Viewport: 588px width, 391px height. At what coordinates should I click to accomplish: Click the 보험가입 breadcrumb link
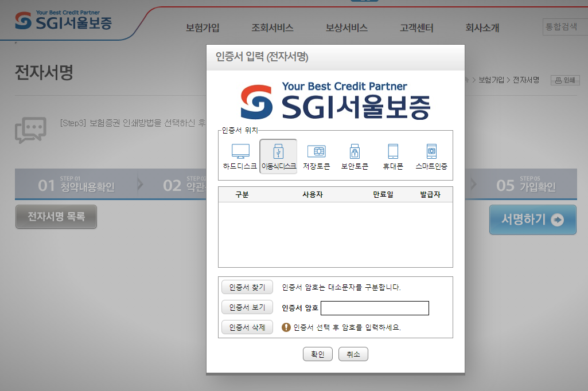pyautogui.click(x=491, y=80)
